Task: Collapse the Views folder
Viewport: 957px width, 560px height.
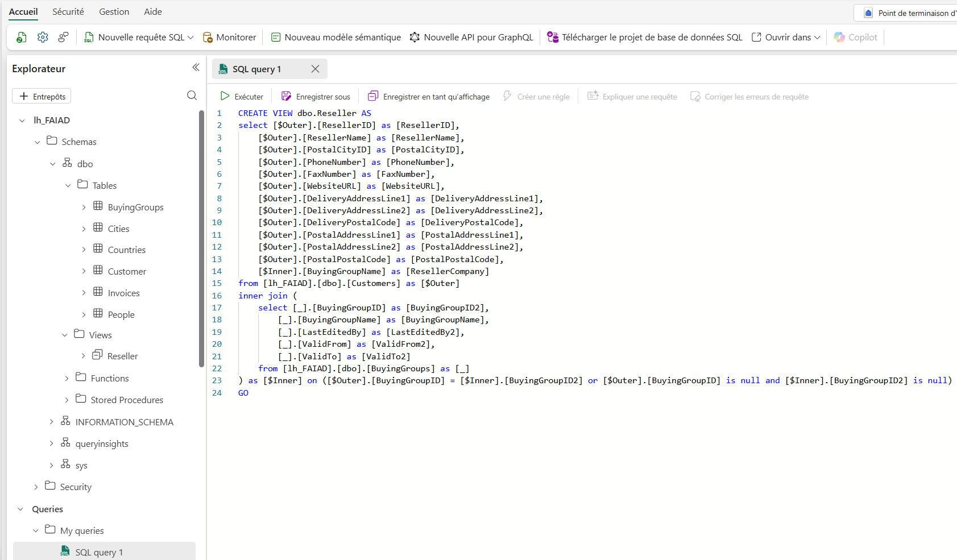Action: [x=65, y=335]
